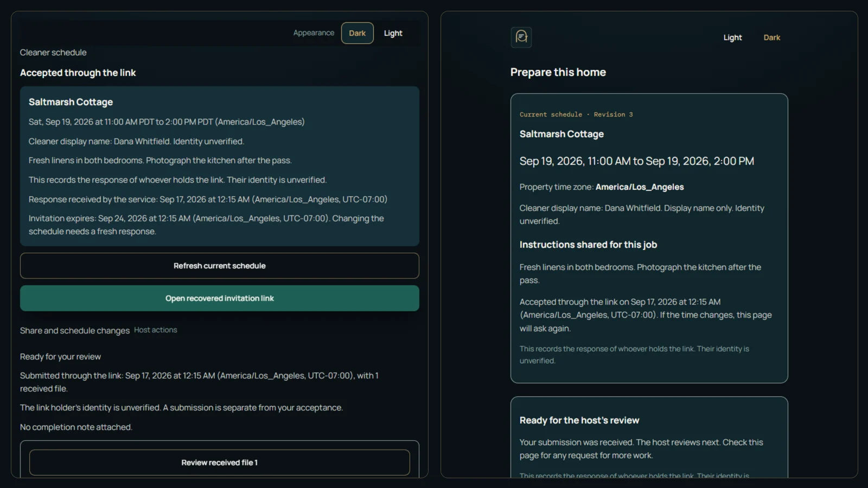Review received file 1
868x488 pixels.
tap(220, 463)
